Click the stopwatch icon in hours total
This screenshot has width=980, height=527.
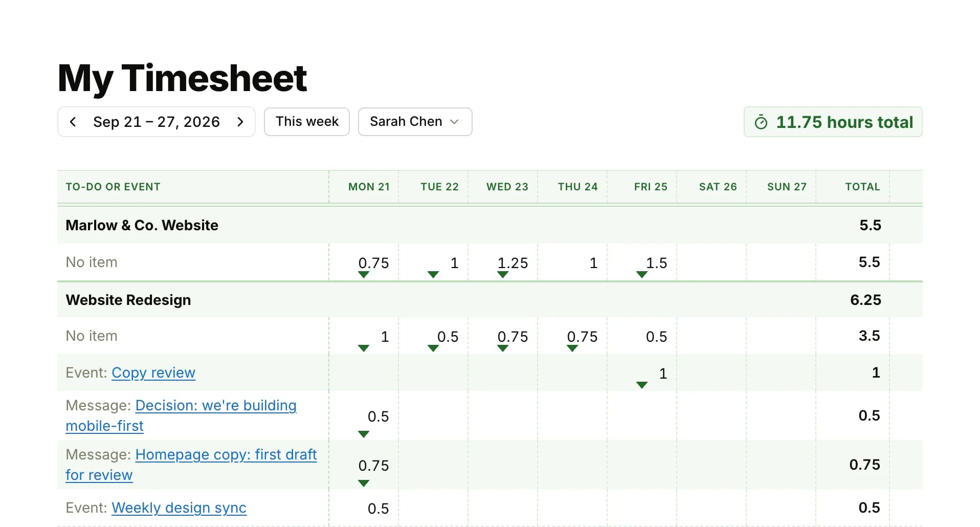[761, 122]
